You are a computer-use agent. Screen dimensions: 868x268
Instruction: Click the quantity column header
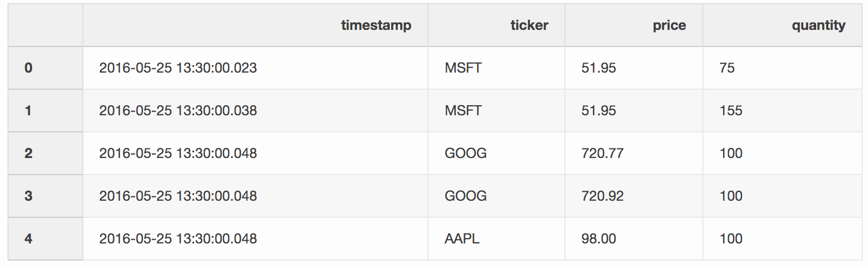tap(818, 25)
